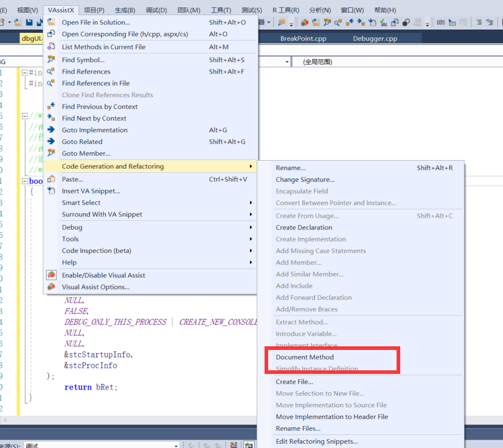This screenshot has height=448, width=503.
Task: Open the 帮助(H) menu
Action: 385,10
